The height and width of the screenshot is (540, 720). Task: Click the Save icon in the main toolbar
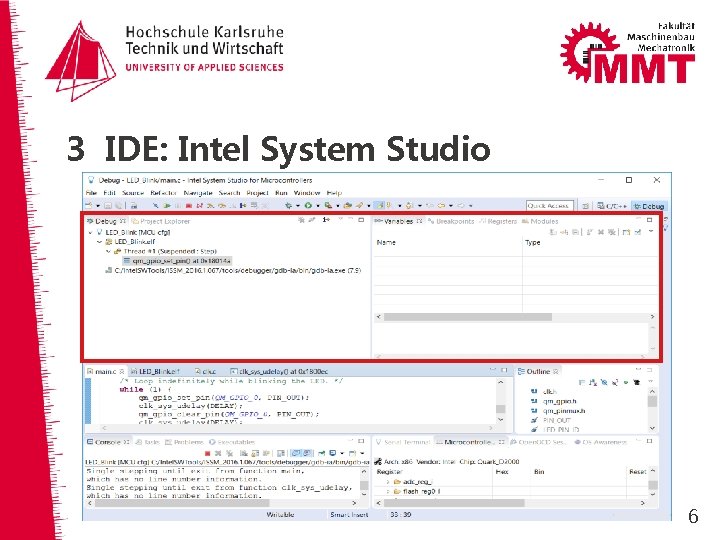click(107, 206)
